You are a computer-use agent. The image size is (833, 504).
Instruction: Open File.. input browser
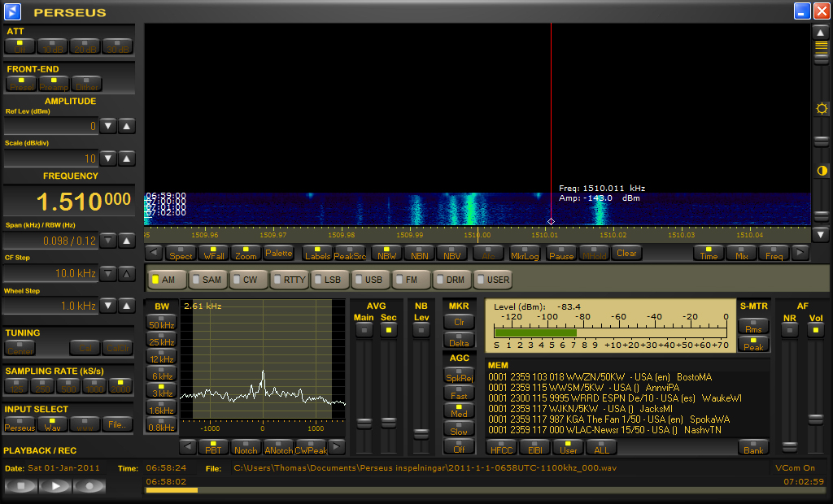tap(117, 424)
